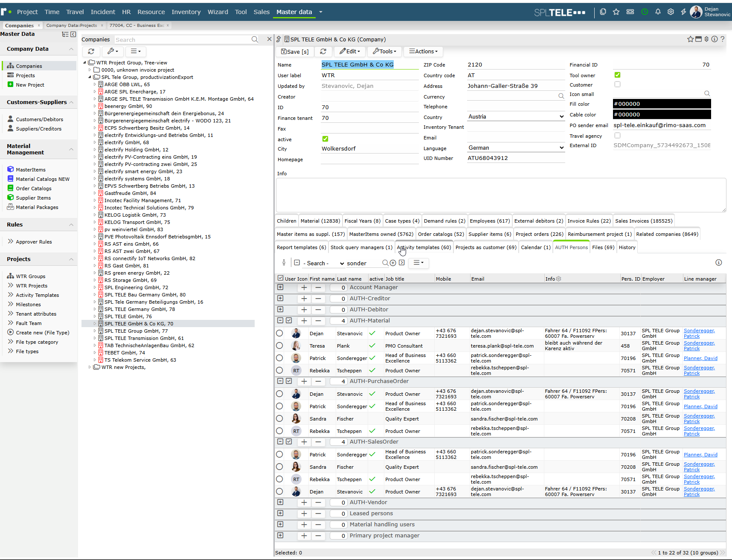The image size is (732, 560).
Task: Uncheck the active checkbox
Action: pos(325,139)
